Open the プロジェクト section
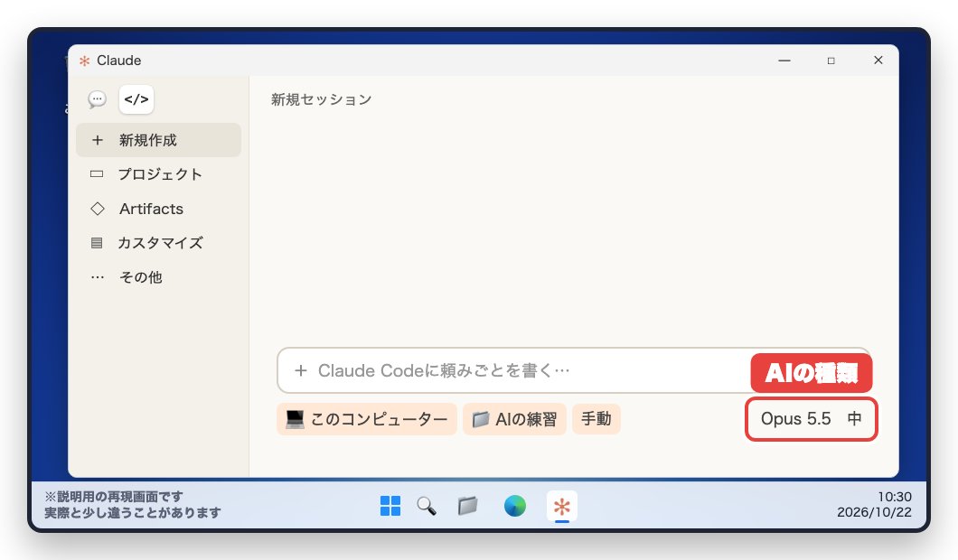This screenshot has width=958, height=560. pos(159,174)
